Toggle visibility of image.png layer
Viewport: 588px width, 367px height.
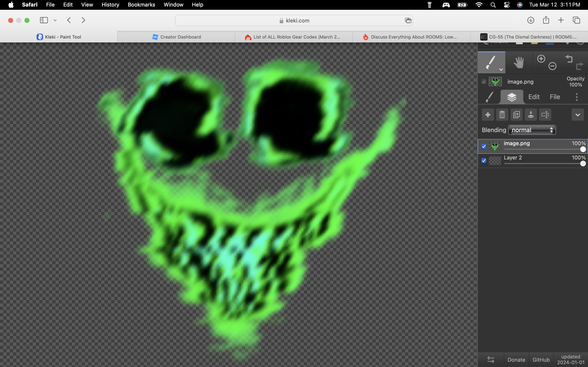[x=484, y=146]
